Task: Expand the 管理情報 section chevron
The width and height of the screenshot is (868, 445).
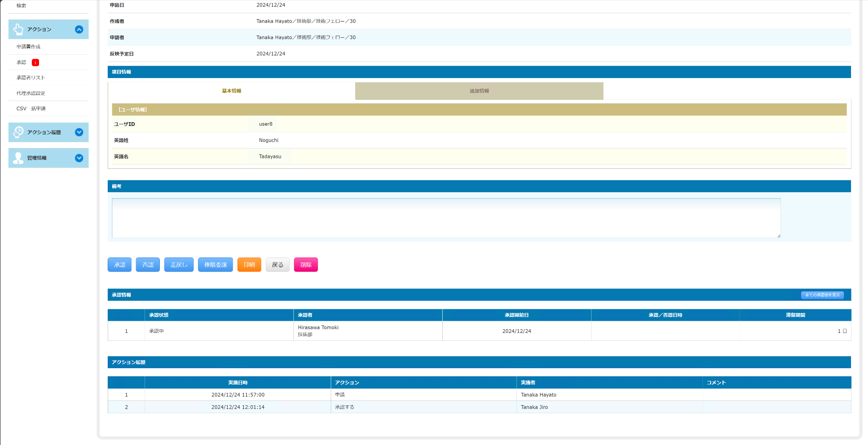Action: tap(79, 158)
